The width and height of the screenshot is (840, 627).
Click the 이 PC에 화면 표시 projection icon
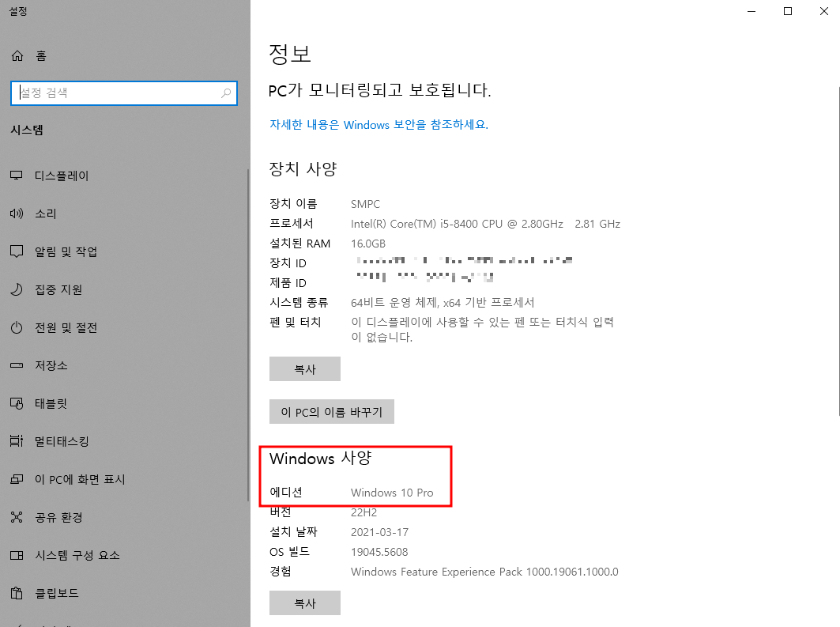pyautogui.click(x=17, y=479)
